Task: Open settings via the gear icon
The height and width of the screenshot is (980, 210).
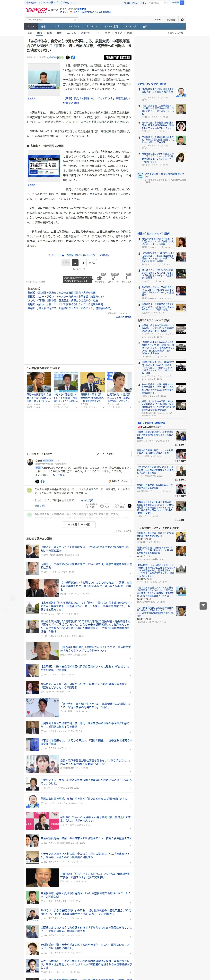Action: click(182, 19)
